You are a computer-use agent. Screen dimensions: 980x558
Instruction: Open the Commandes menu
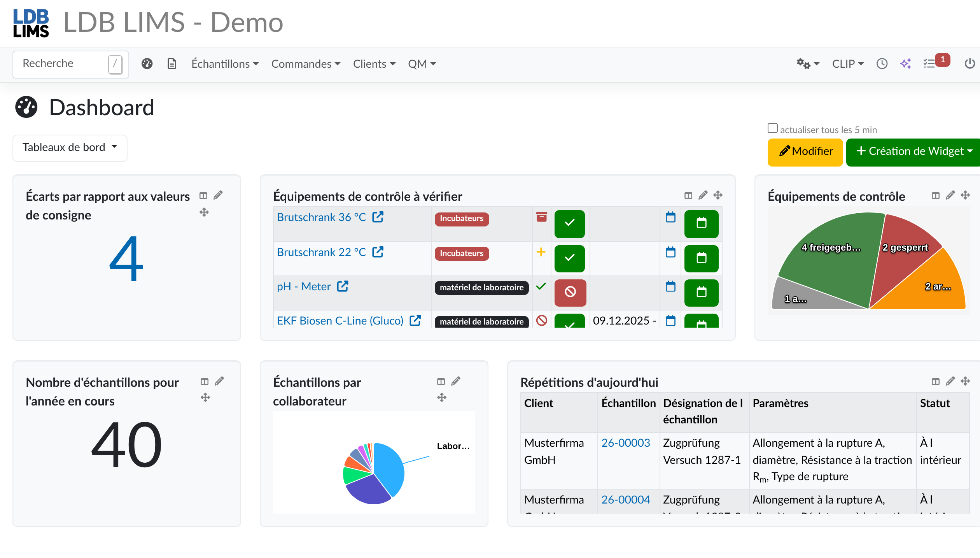pyautogui.click(x=306, y=64)
